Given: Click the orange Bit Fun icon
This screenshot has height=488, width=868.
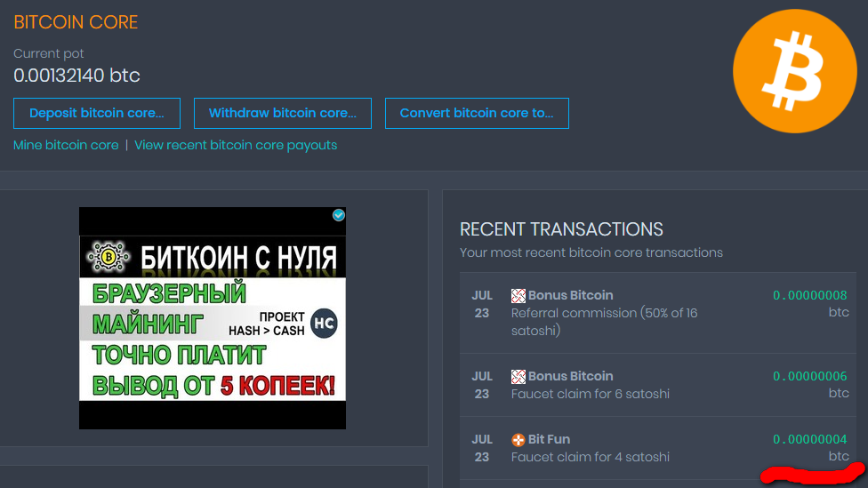Looking at the screenshot, I should coord(518,439).
